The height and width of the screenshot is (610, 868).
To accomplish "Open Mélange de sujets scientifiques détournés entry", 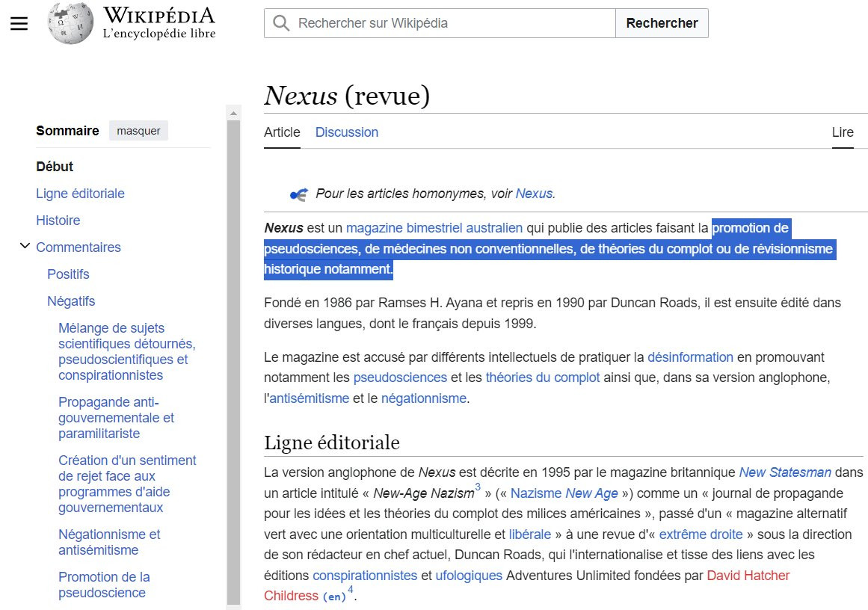I will (127, 351).
